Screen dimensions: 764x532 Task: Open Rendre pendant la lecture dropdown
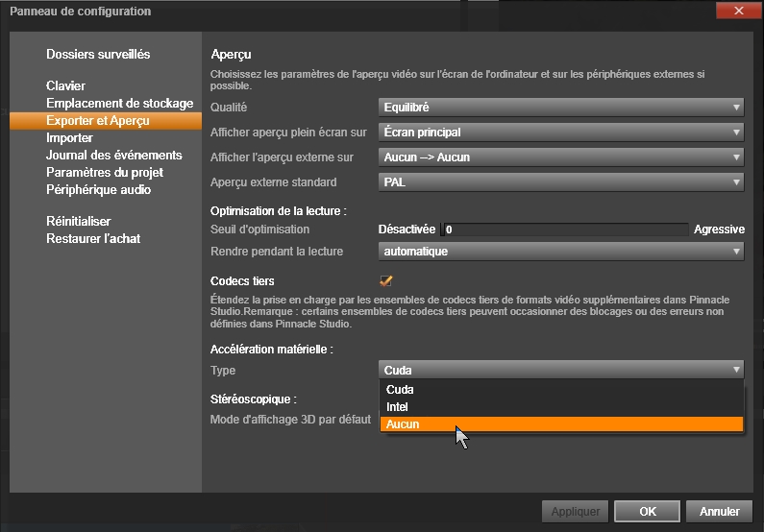coord(561,252)
